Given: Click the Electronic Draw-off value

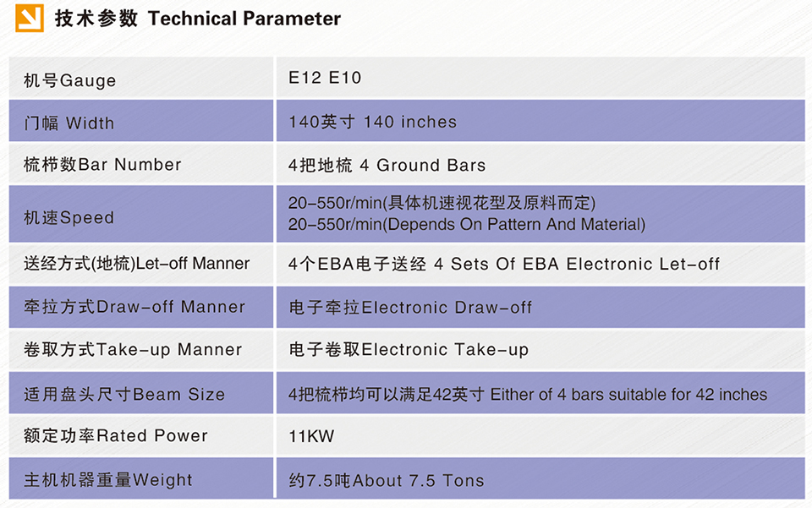Looking at the screenshot, I should (410, 308).
